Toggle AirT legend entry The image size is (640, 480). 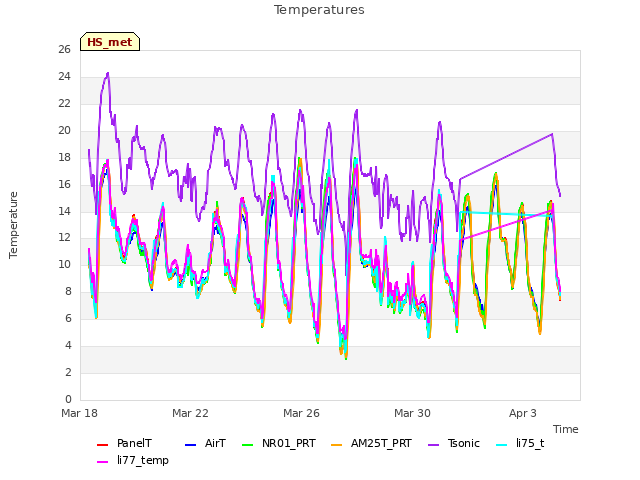coord(205,444)
